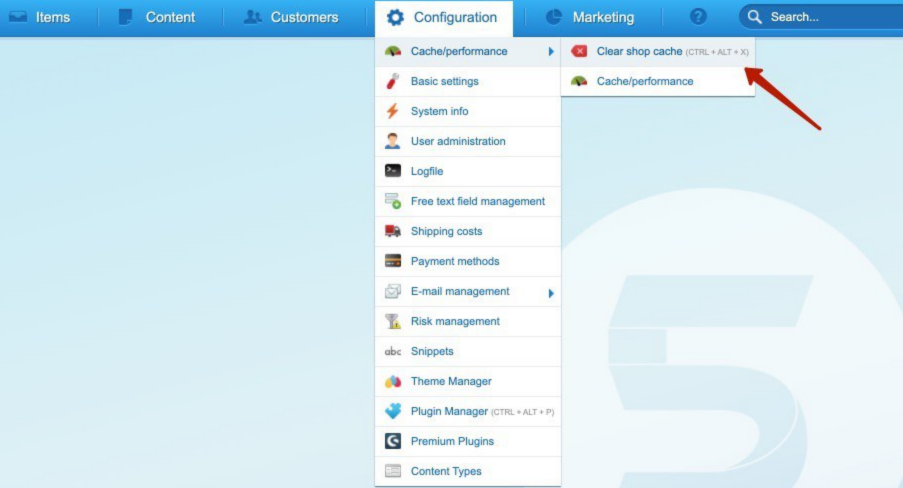Select Clear shop cache

658,51
